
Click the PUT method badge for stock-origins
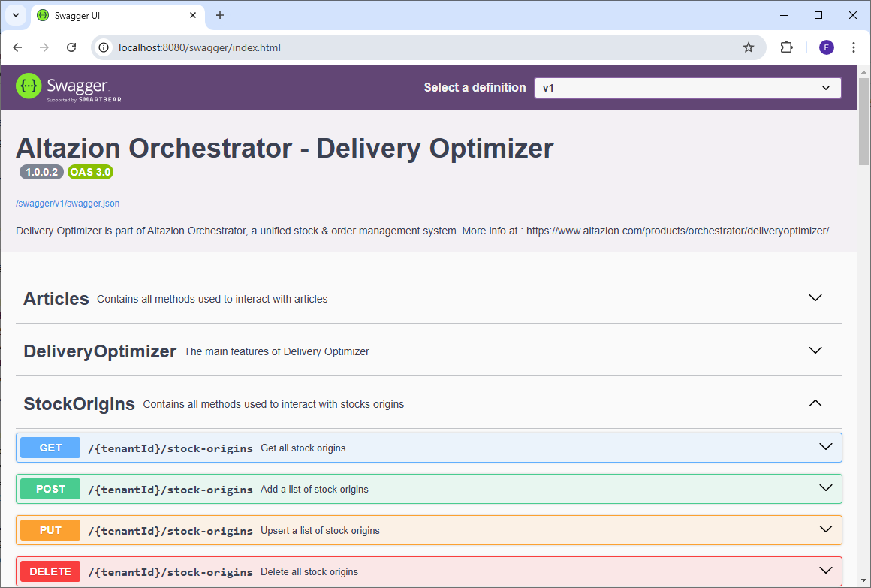[x=50, y=529]
